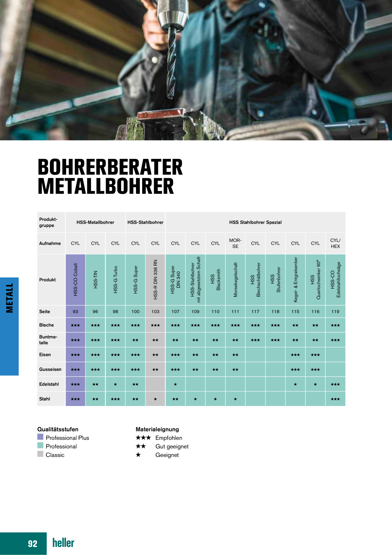Select the blue METALL side tab

[9, 326]
